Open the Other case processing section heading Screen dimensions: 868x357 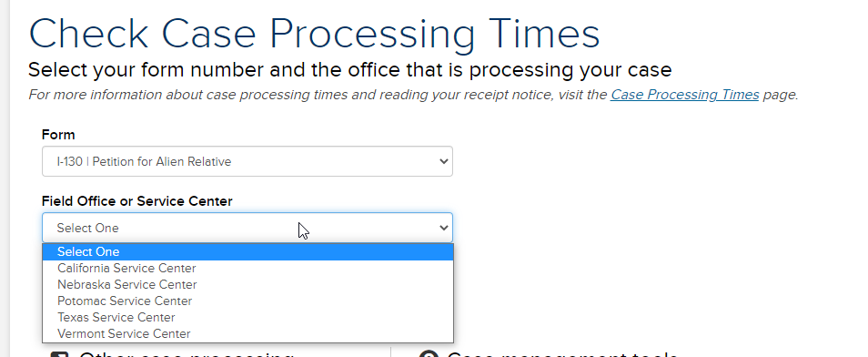pyautogui.click(x=186, y=355)
